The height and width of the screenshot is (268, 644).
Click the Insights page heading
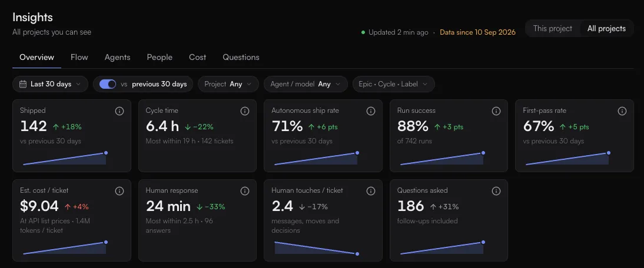pos(32,18)
